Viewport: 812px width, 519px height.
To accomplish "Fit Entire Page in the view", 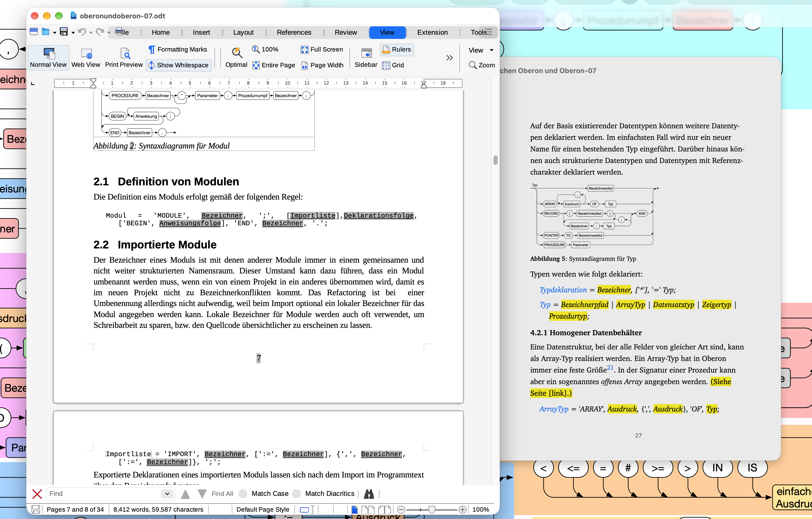I will tap(274, 65).
